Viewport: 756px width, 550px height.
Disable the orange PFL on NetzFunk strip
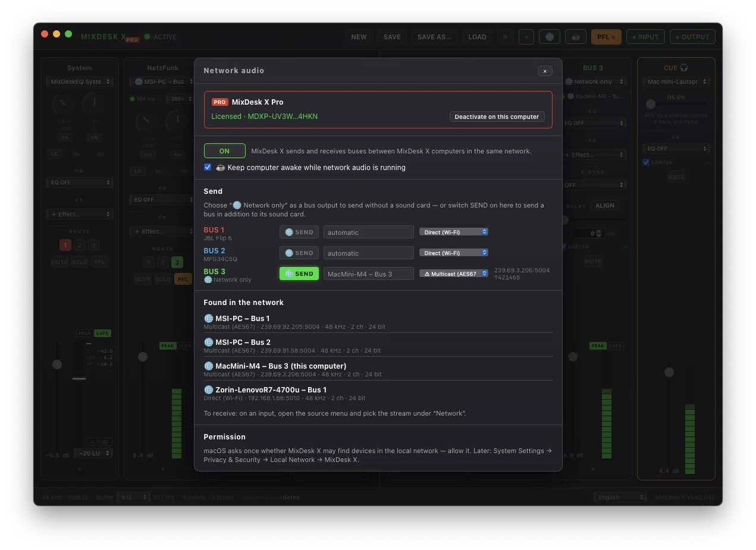click(183, 279)
